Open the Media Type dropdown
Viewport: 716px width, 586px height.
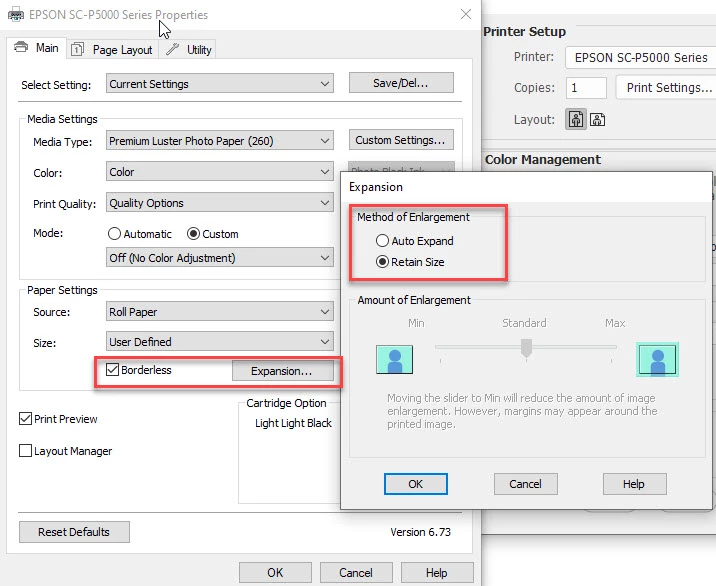220,141
